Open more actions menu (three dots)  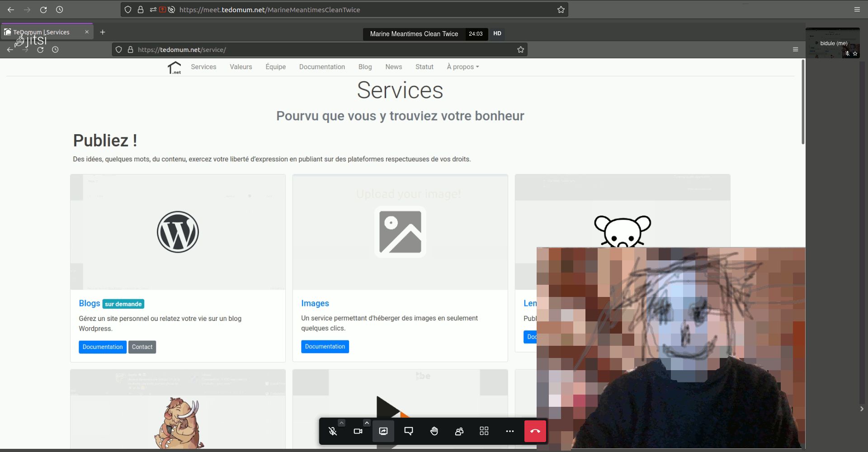(x=510, y=431)
